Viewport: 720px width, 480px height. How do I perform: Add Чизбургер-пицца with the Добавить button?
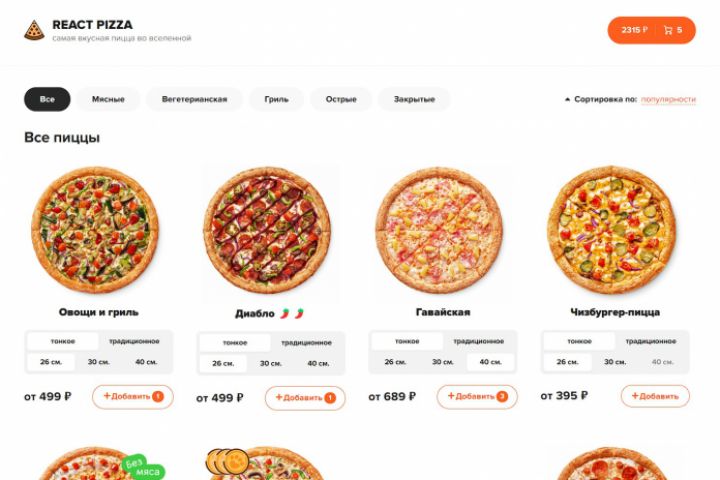(655, 396)
